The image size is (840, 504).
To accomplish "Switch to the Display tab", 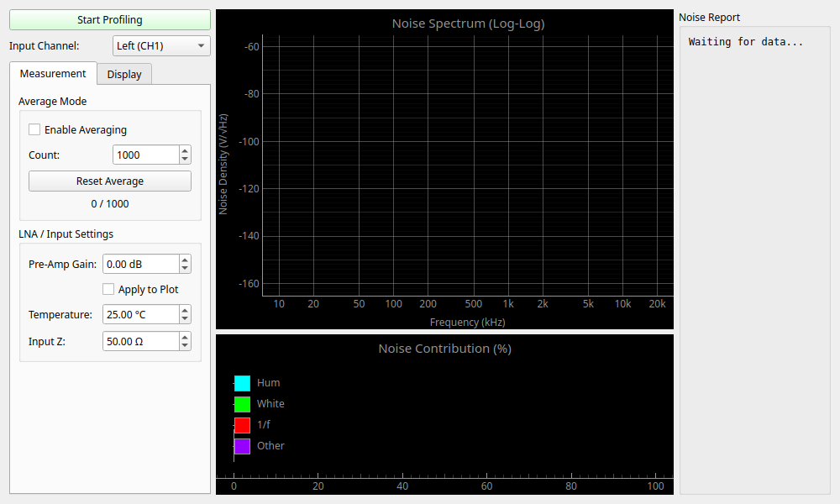I will click(x=123, y=74).
